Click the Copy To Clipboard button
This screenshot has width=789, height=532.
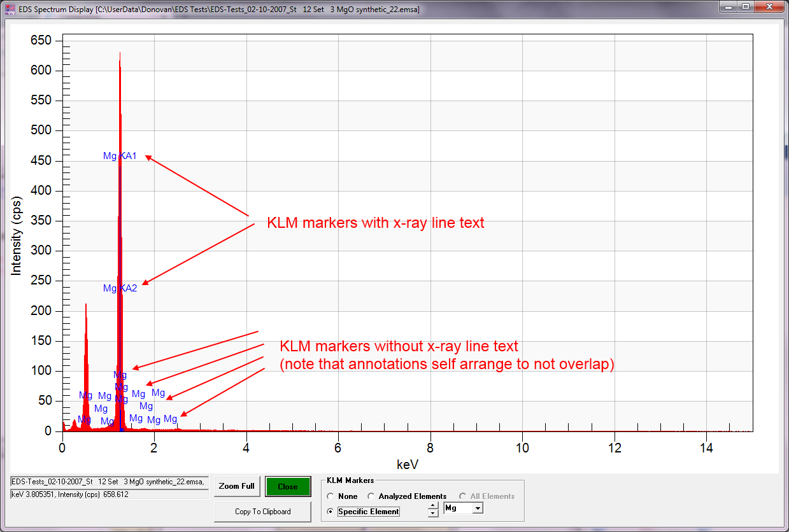coord(262,512)
